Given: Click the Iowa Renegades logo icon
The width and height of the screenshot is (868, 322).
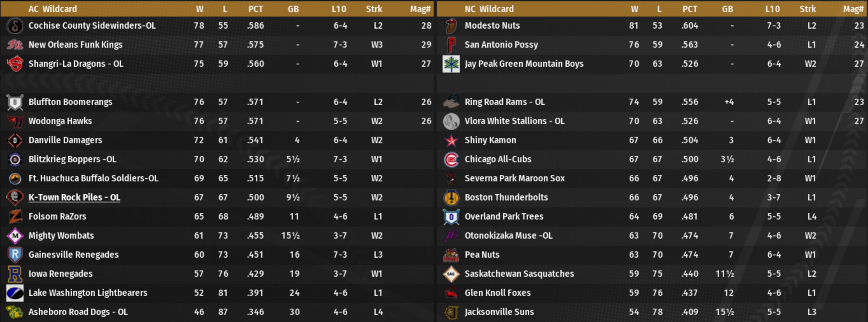Looking at the screenshot, I should pos(15,274).
